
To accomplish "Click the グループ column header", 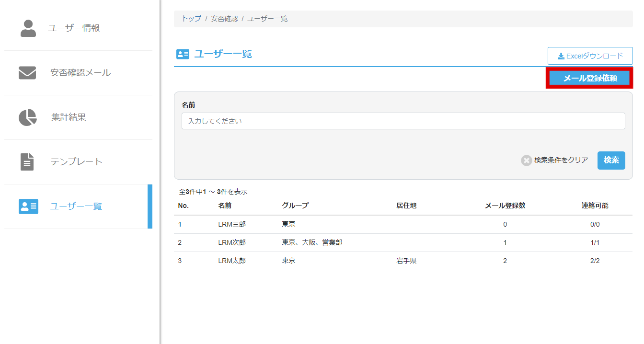I will coord(295,206).
